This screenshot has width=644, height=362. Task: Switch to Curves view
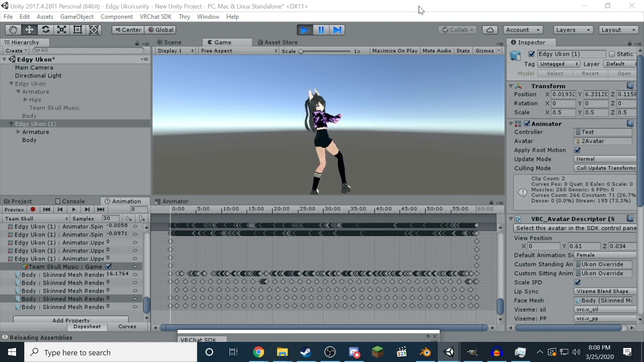point(127,327)
